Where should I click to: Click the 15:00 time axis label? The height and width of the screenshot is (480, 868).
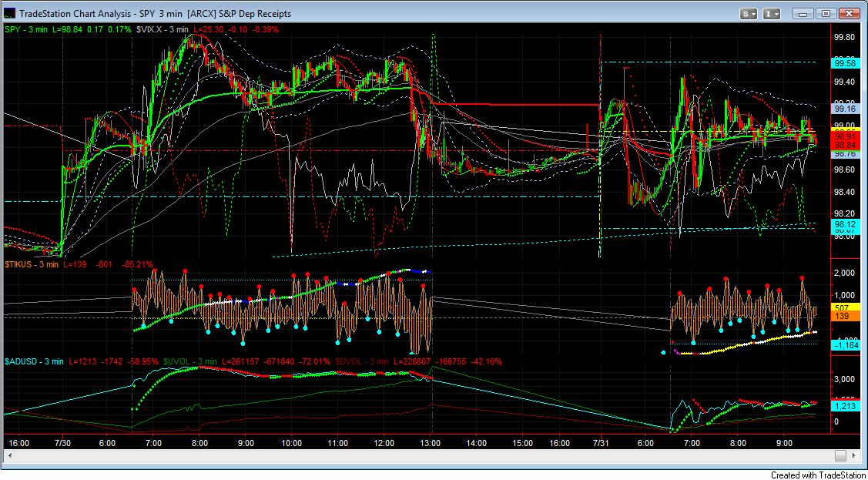tap(522, 443)
